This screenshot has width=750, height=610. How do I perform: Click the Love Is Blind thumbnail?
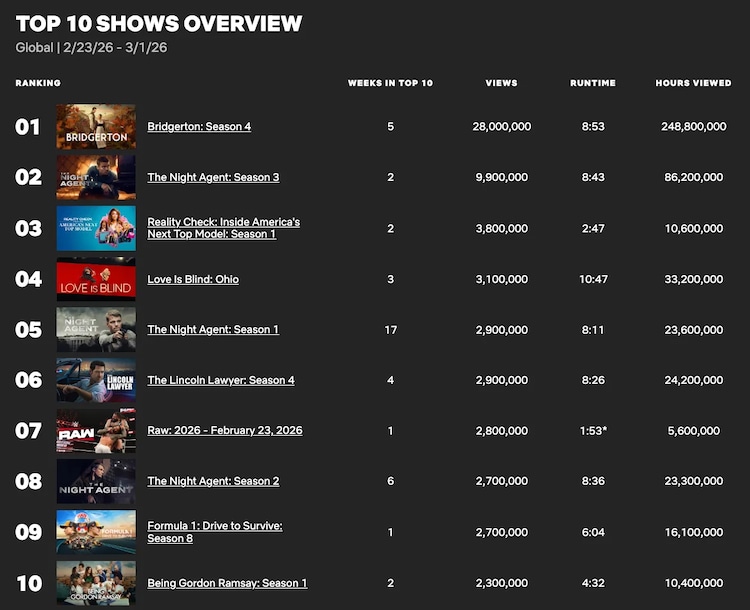96,279
